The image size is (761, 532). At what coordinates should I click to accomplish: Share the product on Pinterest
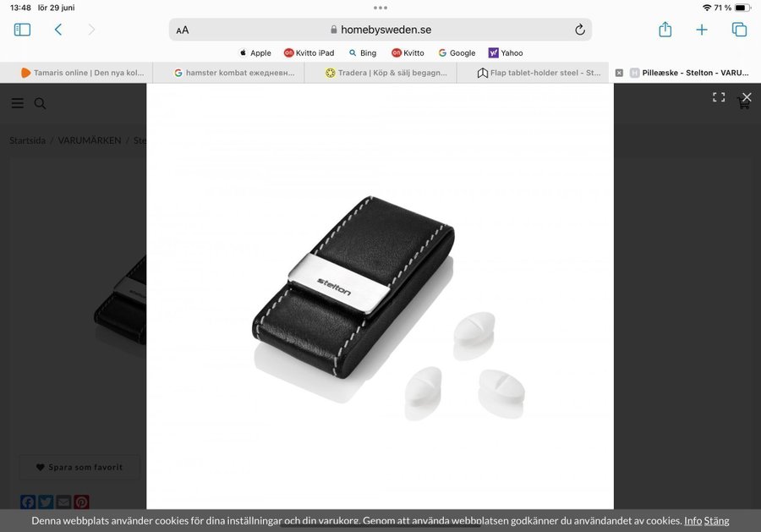(81, 502)
